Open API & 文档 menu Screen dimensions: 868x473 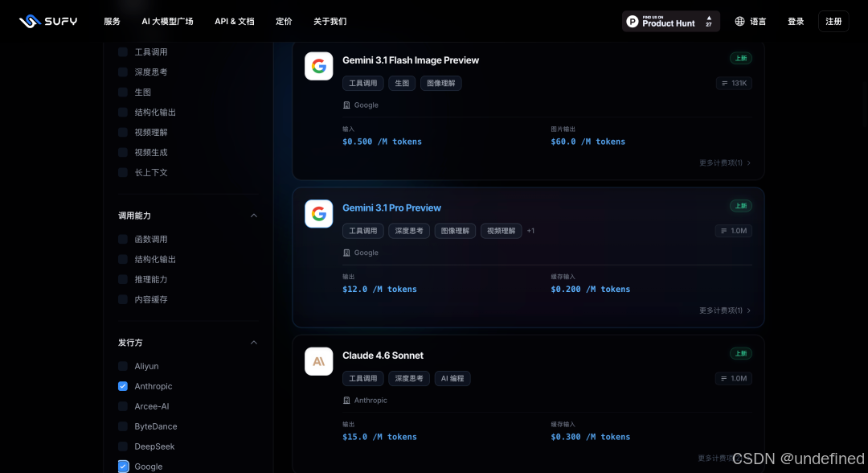tap(234, 22)
